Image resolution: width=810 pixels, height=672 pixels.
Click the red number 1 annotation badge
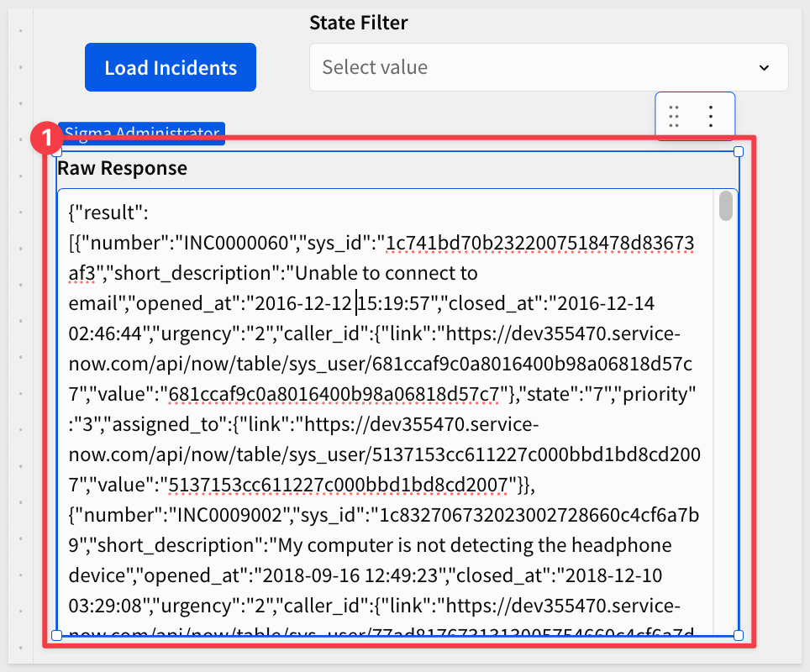pyautogui.click(x=47, y=138)
